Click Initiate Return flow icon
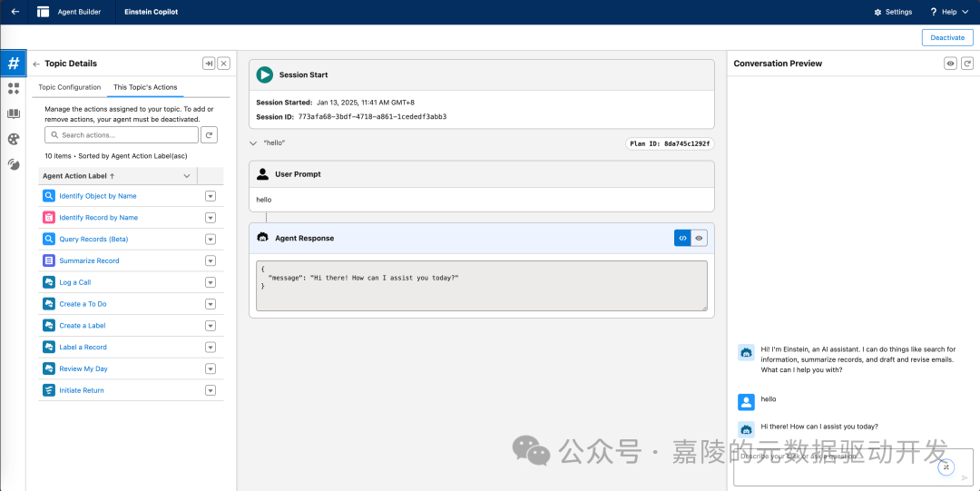This screenshot has width=980, height=491. click(x=49, y=390)
